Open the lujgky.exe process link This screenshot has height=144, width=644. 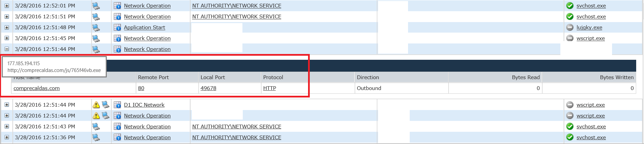tap(589, 28)
